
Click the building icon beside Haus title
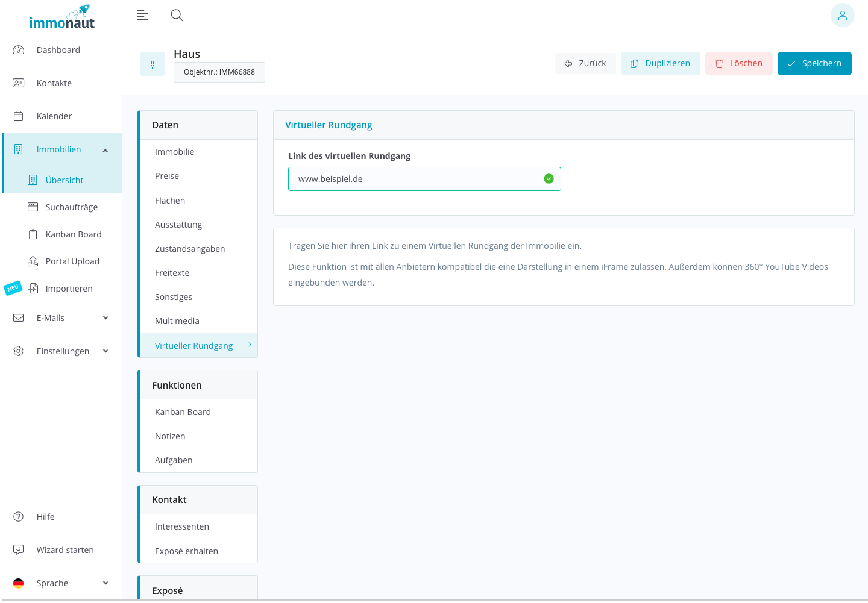tap(153, 64)
